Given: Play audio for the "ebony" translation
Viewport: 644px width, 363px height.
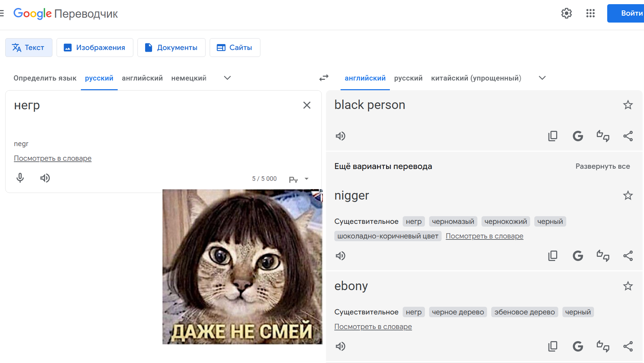Looking at the screenshot, I should (340, 346).
